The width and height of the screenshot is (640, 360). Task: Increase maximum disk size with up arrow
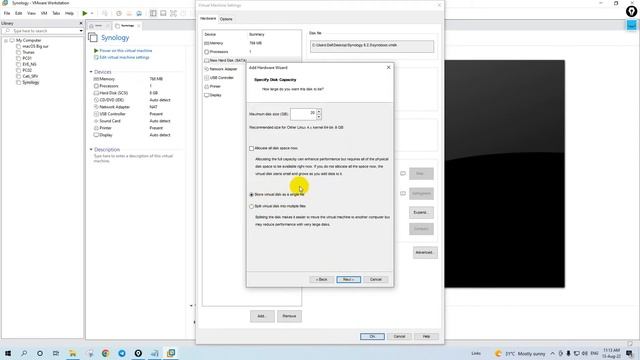(x=319, y=111)
